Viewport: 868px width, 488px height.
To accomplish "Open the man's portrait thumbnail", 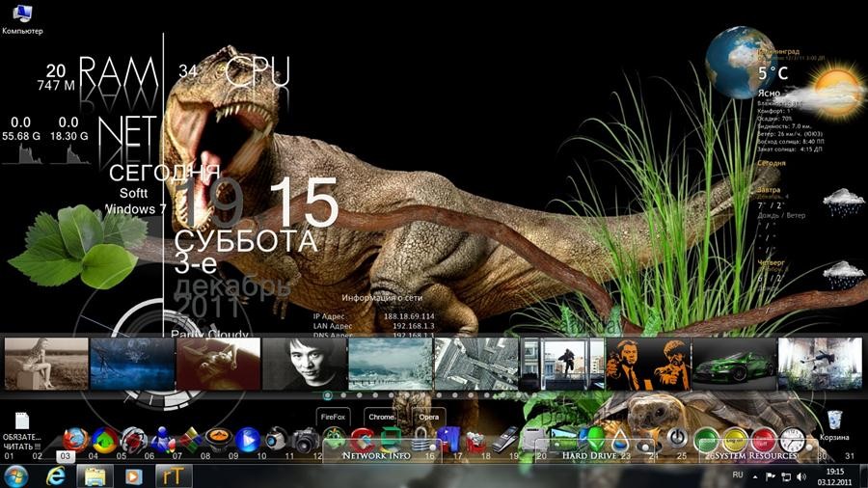I will [x=305, y=364].
